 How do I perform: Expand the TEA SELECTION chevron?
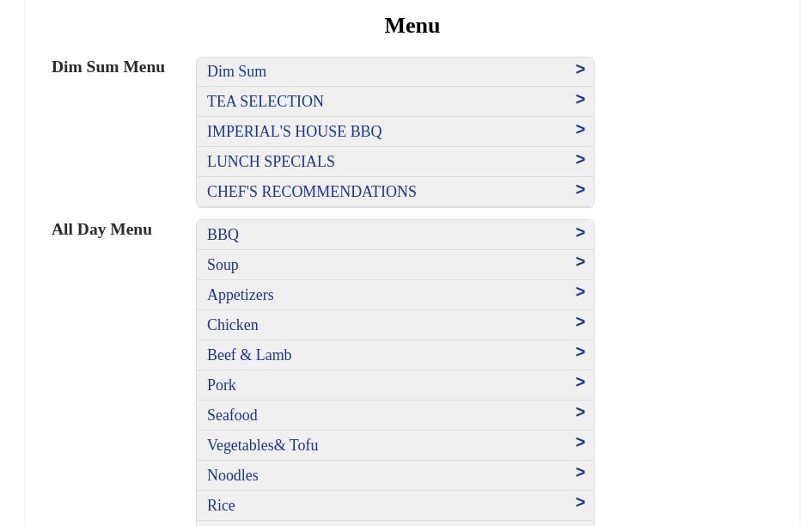pyautogui.click(x=580, y=100)
